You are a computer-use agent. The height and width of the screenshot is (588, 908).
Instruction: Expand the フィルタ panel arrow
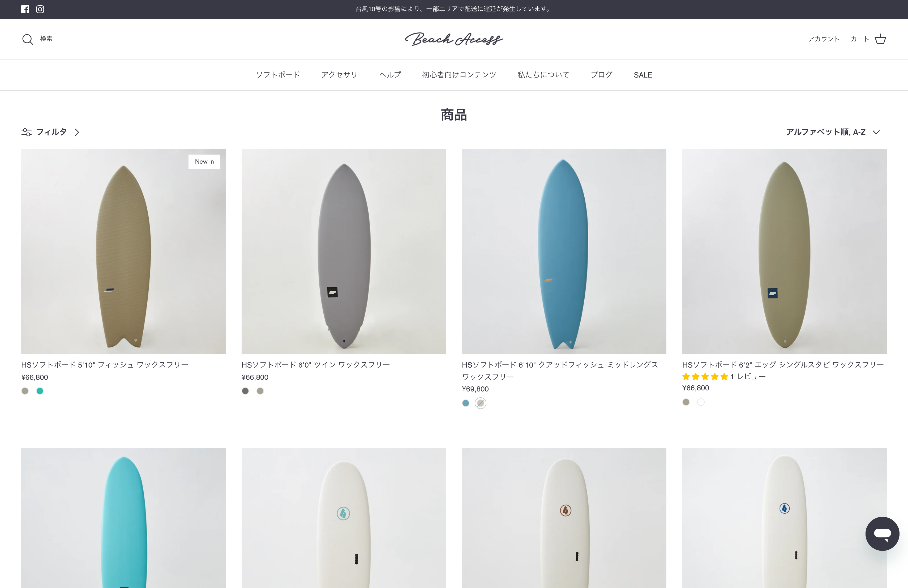pyautogui.click(x=77, y=132)
